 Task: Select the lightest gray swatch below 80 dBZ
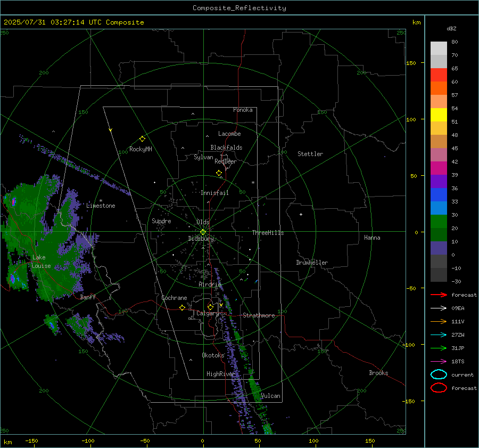click(439, 48)
